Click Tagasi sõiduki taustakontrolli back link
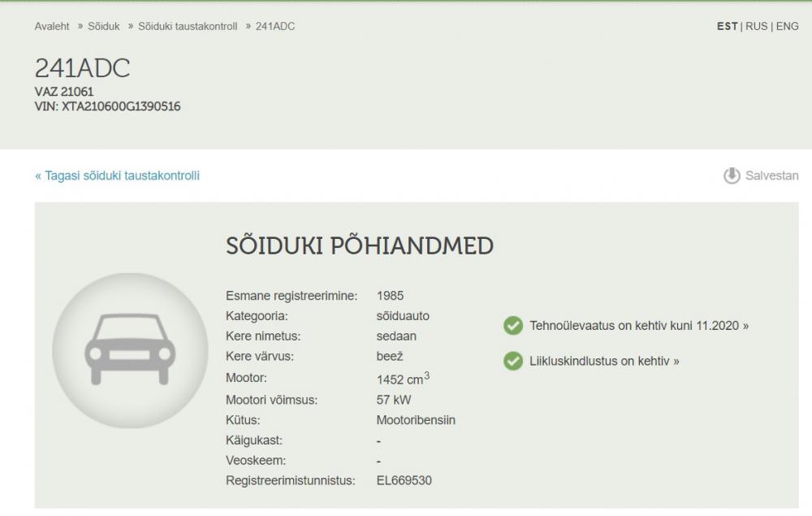The width and height of the screenshot is (812, 516). tap(117, 176)
